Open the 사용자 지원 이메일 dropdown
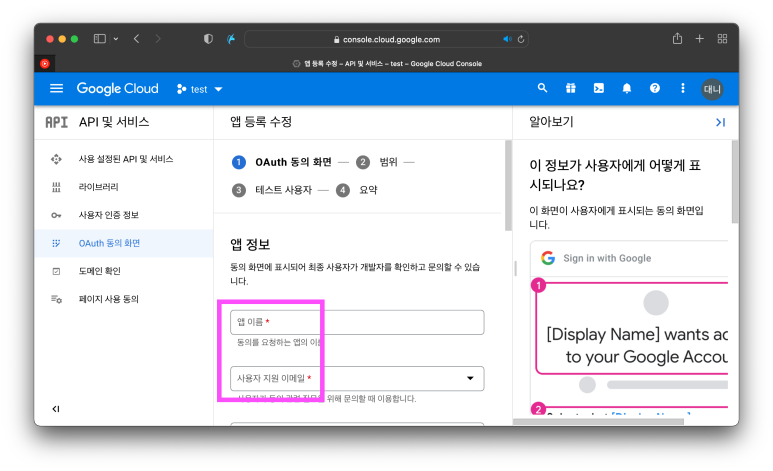The width and height of the screenshot is (773, 471). (x=357, y=378)
